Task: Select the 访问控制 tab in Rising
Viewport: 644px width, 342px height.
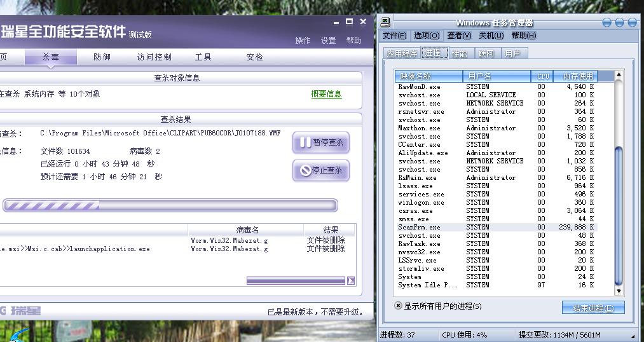Action: [x=154, y=57]
